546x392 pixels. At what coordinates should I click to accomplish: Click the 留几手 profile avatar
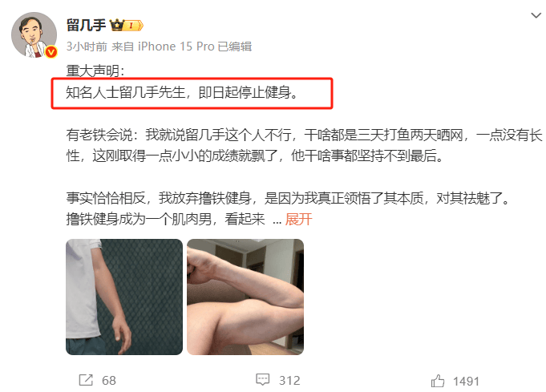tap(34, 34)
